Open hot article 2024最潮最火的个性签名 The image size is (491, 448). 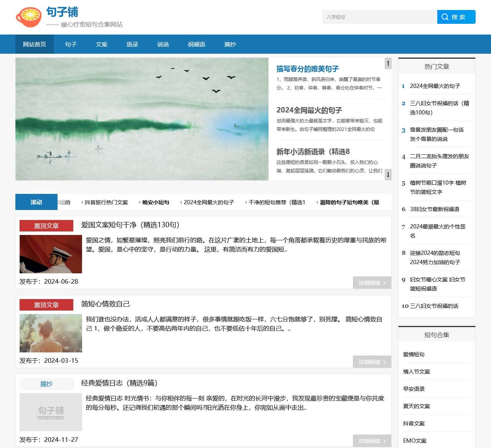coord(438,231)
